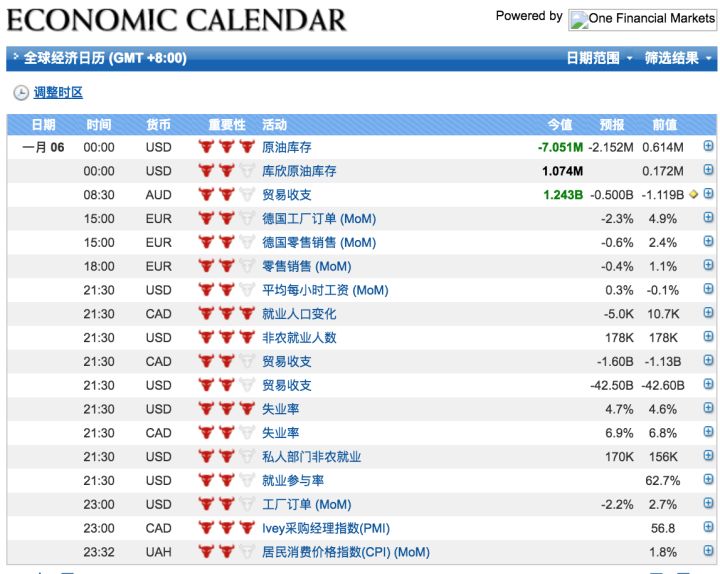Click the 时间 column header

(x=99, y=125)
